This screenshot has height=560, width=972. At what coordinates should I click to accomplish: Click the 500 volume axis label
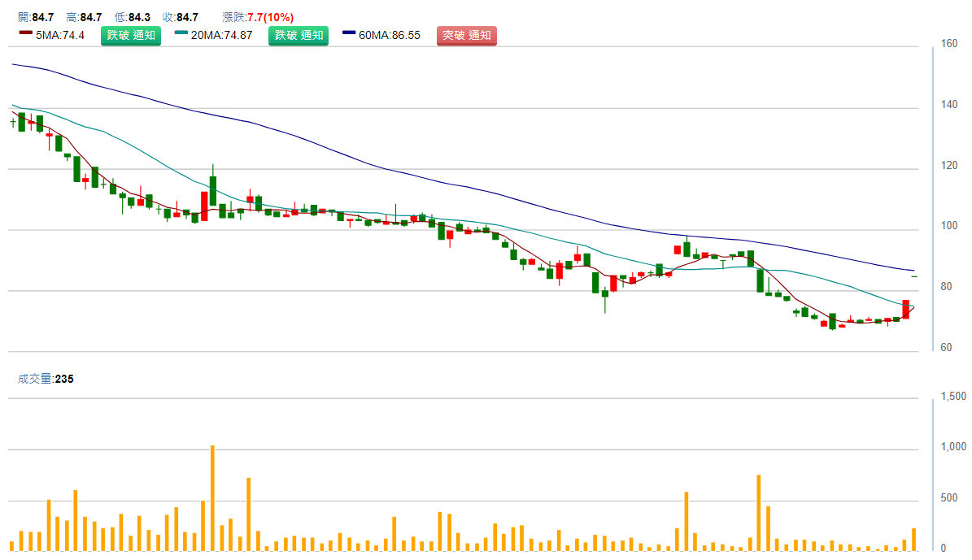coord(949,498)
